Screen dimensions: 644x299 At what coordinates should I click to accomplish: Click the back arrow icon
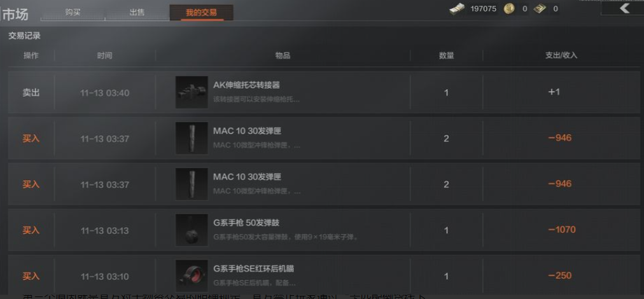[625, 8]
